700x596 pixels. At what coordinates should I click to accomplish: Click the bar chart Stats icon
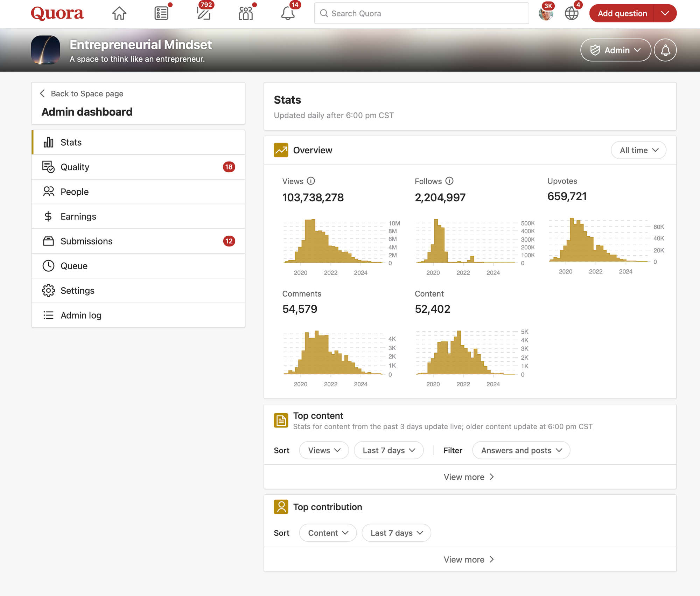(48, 142)
